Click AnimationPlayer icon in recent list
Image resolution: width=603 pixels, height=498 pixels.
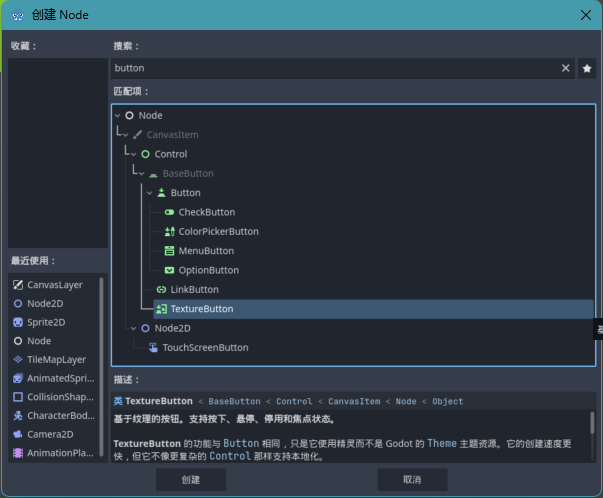tap(18, 453)
